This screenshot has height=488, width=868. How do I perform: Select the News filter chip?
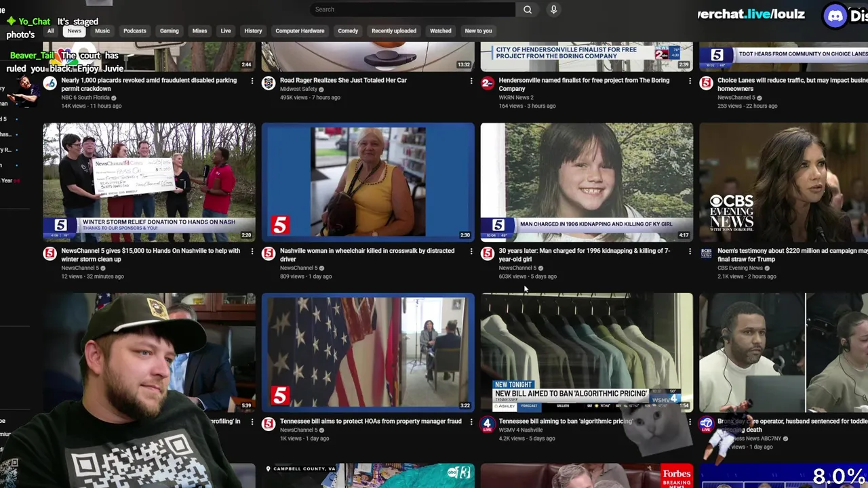[75, 30]
